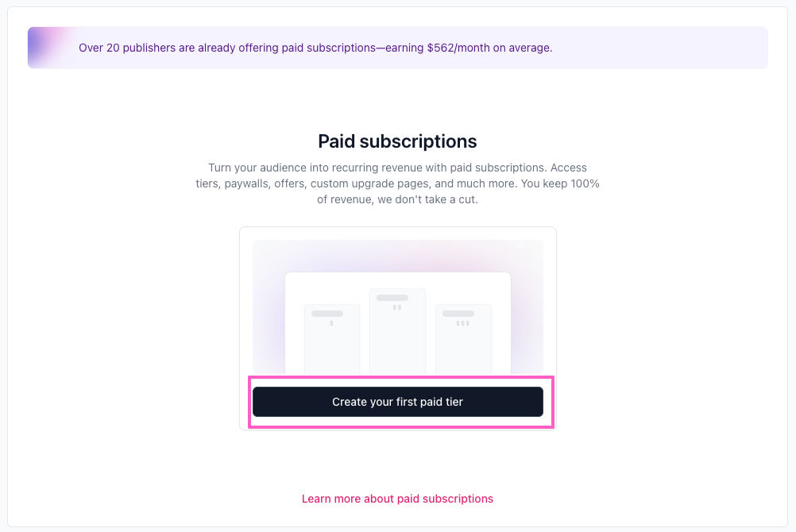
Task: Click placeholder title bar on middle tier card
Action: pos(392,298)
